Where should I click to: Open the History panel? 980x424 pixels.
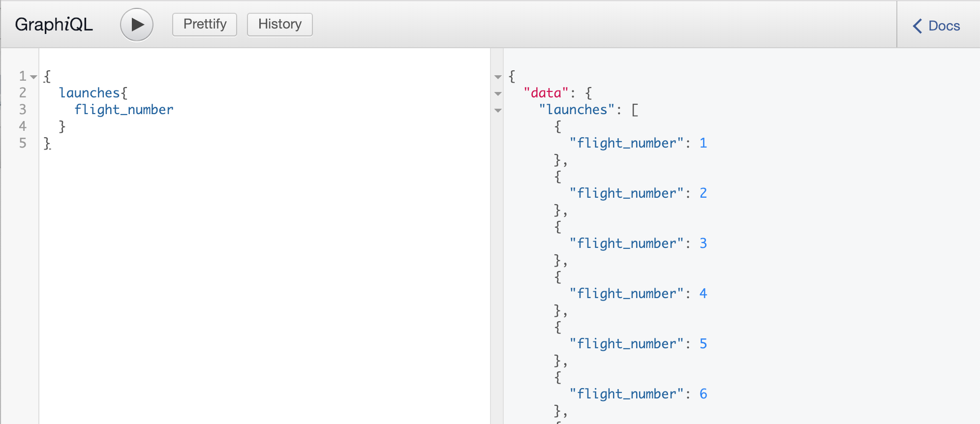pyautogui.click(x=279, y=25)
